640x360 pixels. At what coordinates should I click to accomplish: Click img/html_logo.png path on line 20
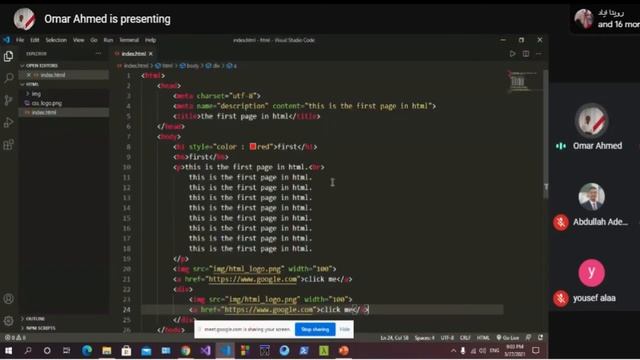[x=247, y=269]
